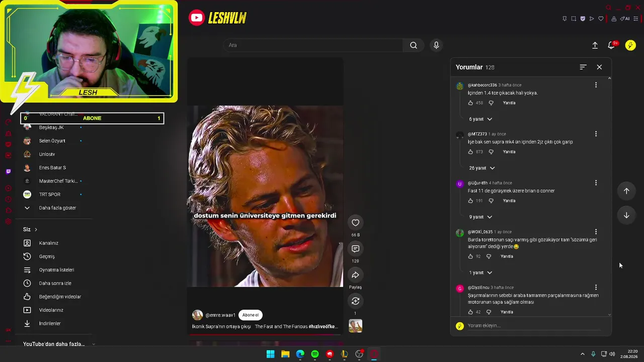This screenshot has width=644, height=362.
Task: Open the upload/create video icon
Action: pyautogui.click(x=595, y=45)
